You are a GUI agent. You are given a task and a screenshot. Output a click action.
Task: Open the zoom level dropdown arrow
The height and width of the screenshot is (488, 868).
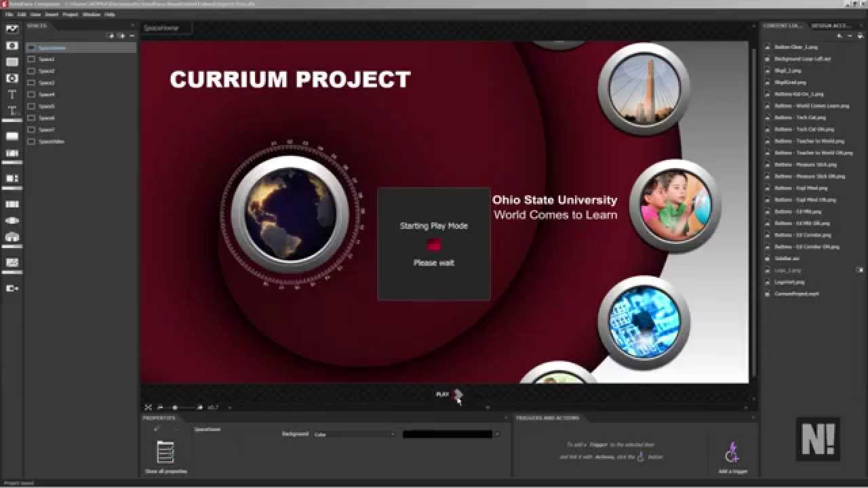click(229, 407)
